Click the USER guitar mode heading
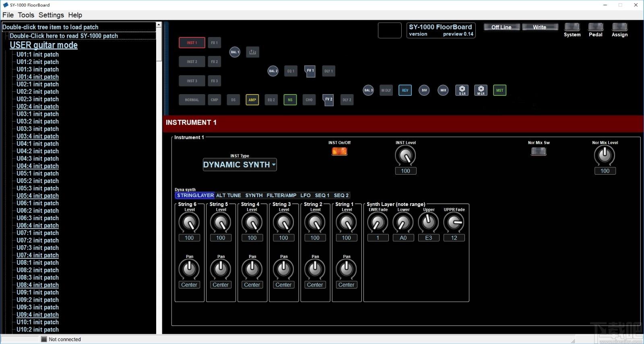Image resolution: width=644 pixels, height=344 pixels. (x=44, y=45)
